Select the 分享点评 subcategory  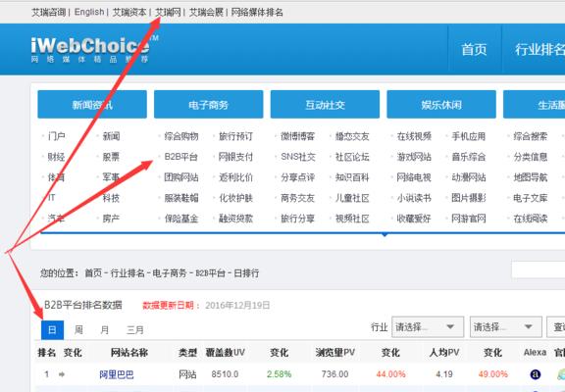pos(297,177)
